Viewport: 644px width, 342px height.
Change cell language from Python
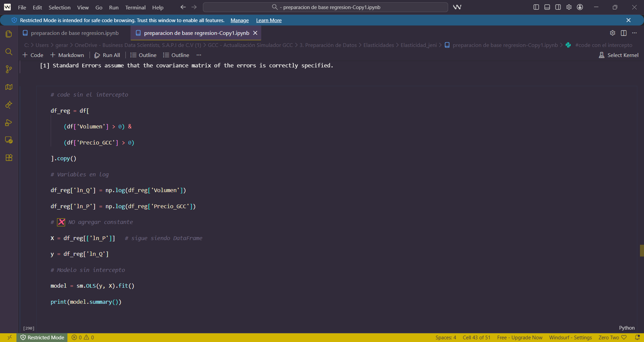pyautogui.click(x=627, y=328)
